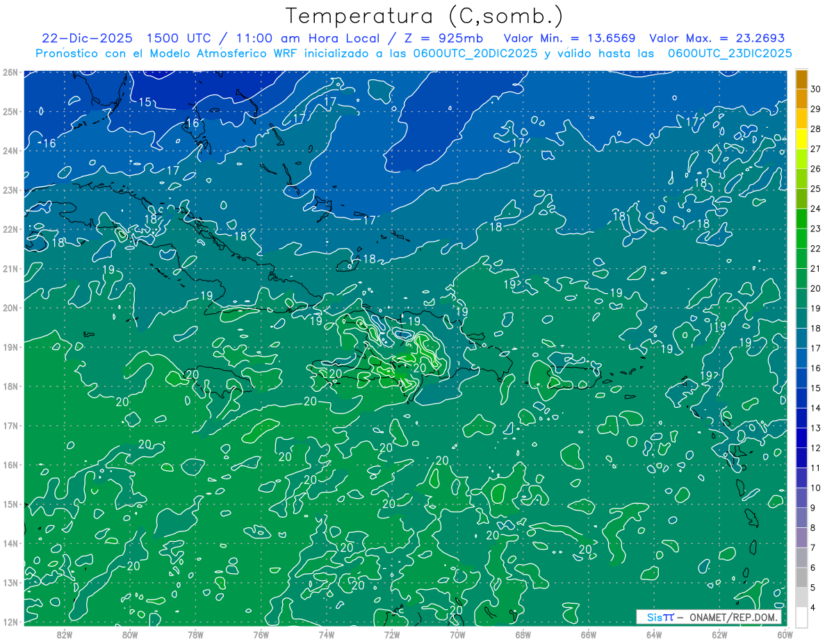
Task: Click the valid-until time '0600UTC_23DIC2025'
Action: [730, 53]
